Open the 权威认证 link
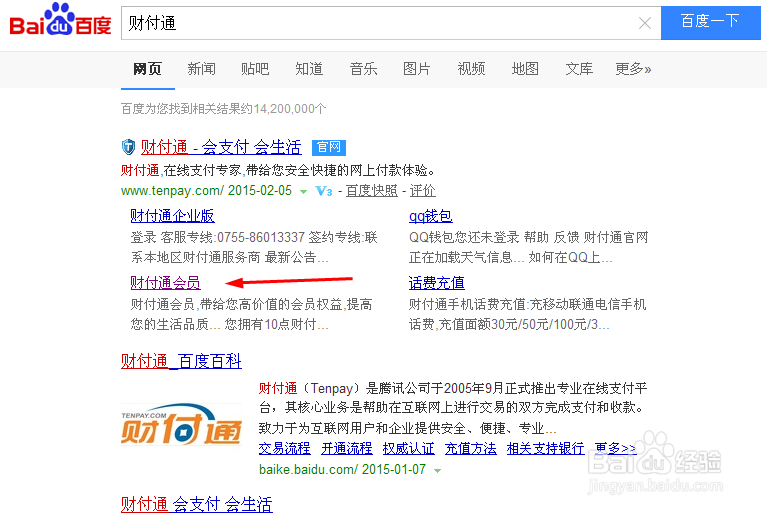 (408, 448)
